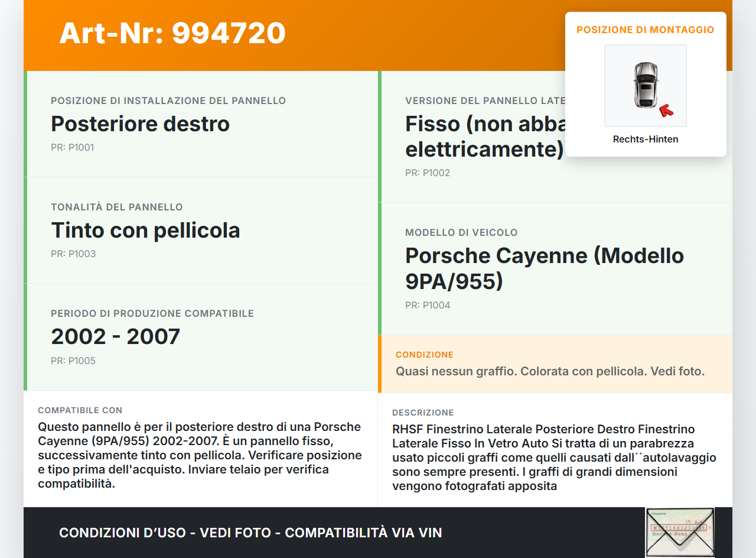The height and width of the screenshot is (558, 756).
Task: Click the Compatibile con paragraph
Action: coord(200,455)
